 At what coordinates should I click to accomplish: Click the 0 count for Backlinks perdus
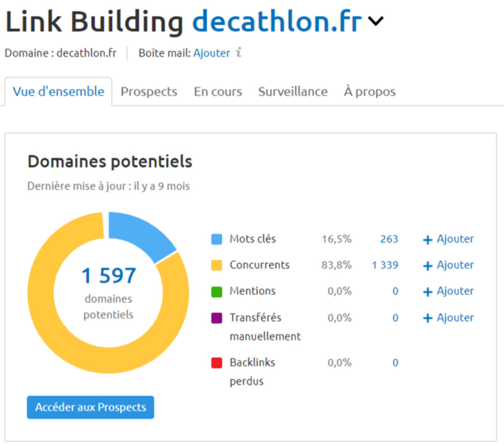pos(395,363)
